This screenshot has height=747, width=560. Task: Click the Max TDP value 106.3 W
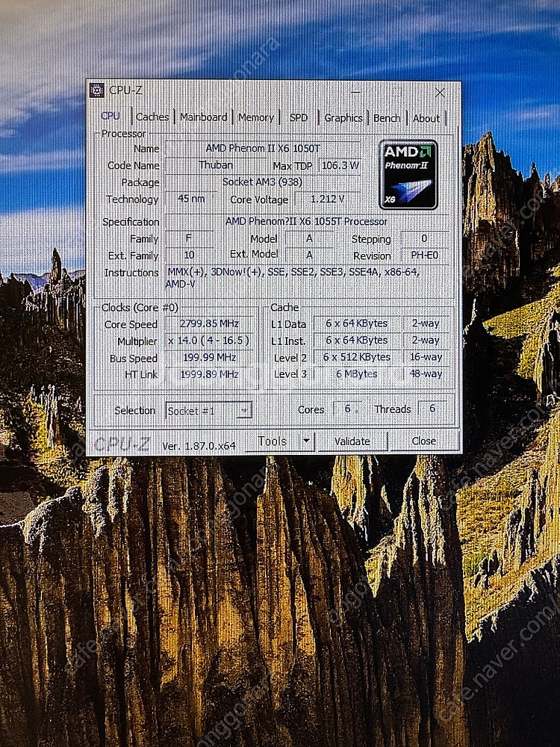tap(340, 166)
